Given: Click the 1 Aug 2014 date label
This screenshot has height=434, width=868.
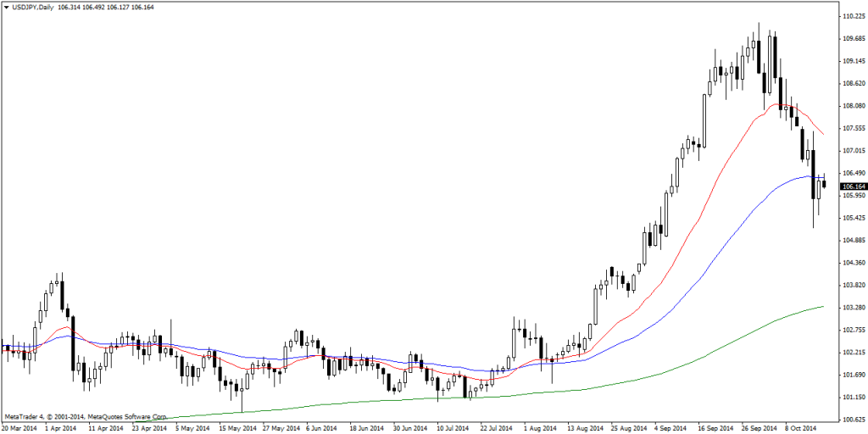Looking at the screenshot, I should [x=539, y=428].
